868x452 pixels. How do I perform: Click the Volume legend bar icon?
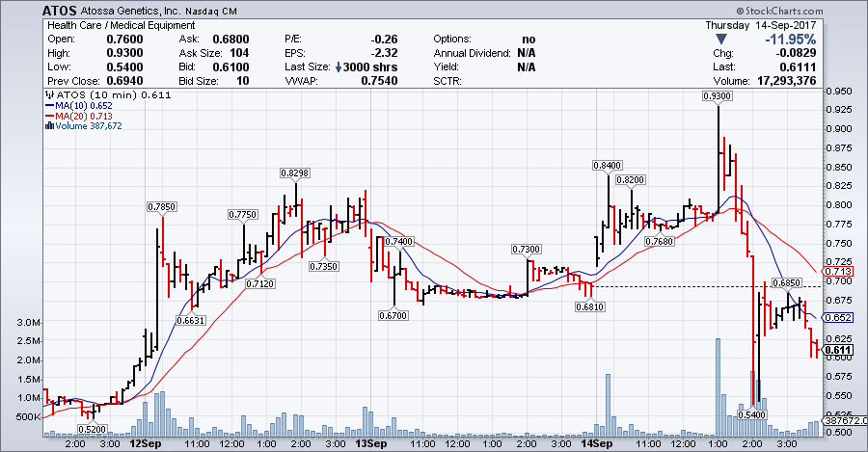click(x=49, y=126)
